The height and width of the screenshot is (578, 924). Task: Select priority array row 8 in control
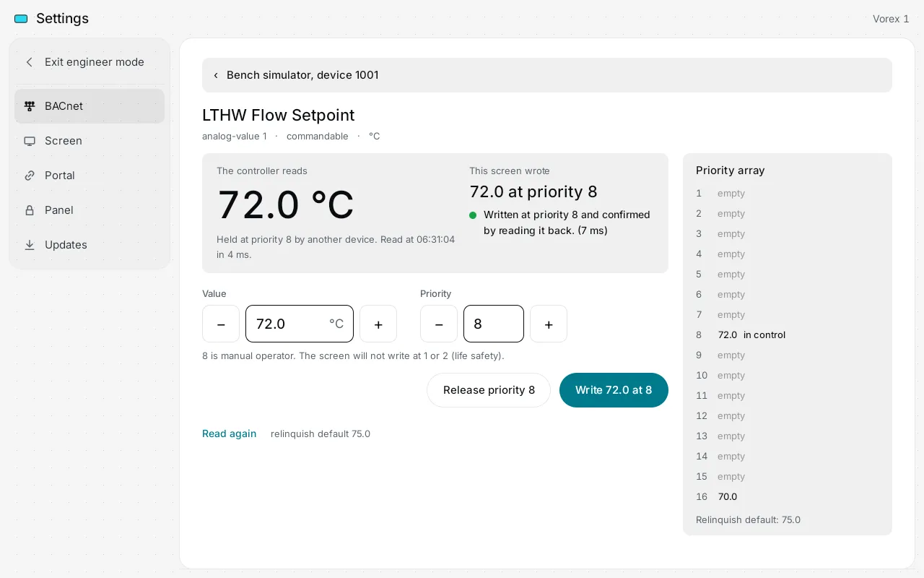788,335
